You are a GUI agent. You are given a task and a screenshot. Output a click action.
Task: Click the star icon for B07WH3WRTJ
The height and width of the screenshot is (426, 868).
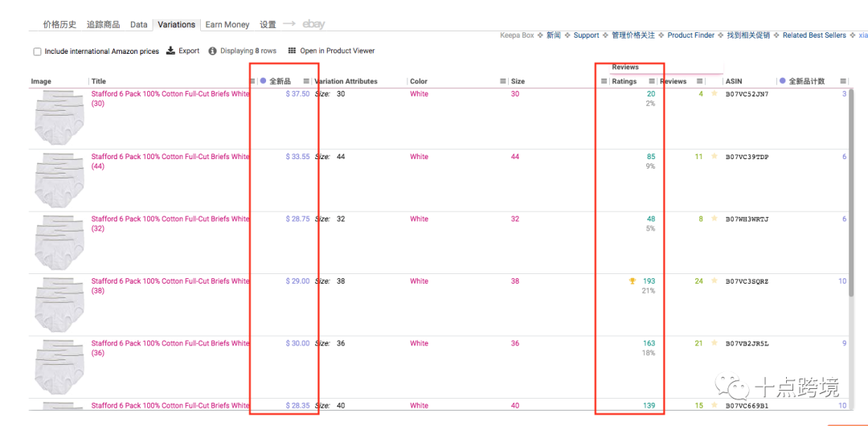tap(714, 219)
